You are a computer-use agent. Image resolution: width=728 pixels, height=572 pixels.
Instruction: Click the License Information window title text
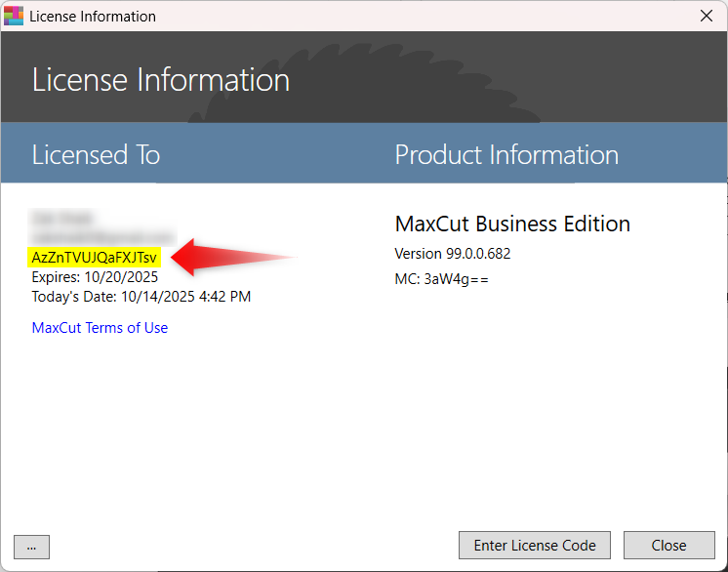pyautogui.click(x=93, y=17)
